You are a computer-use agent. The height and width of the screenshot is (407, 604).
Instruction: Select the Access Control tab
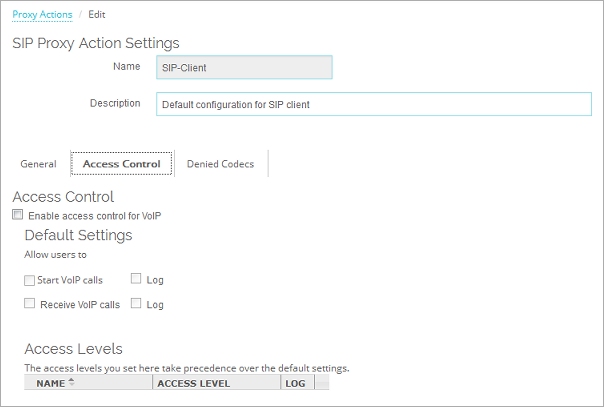click(121, 164)
